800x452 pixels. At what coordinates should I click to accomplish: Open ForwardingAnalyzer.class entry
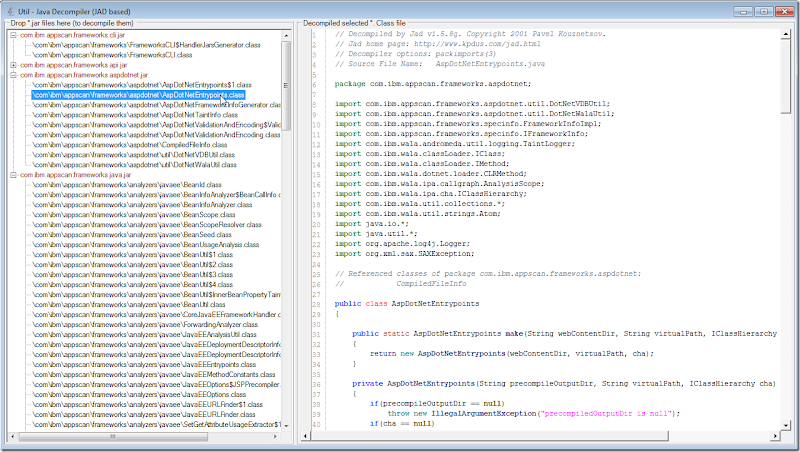(x=145, y=325)
